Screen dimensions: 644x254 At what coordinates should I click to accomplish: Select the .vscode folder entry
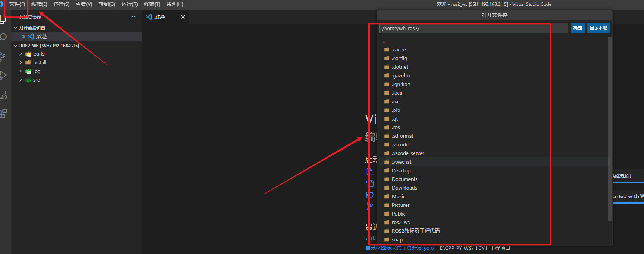pos(494,145)
